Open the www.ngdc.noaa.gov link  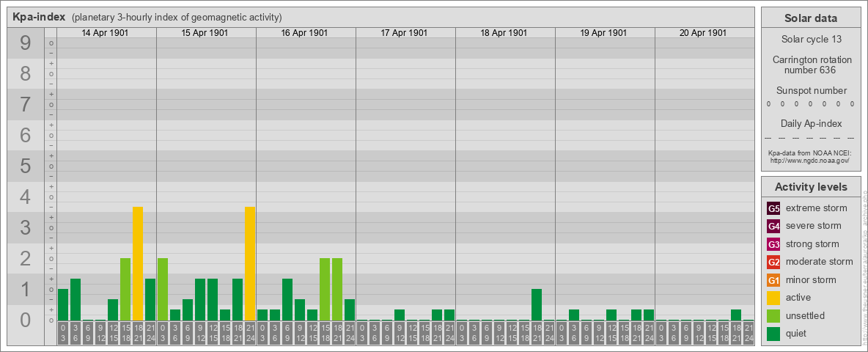809,160
